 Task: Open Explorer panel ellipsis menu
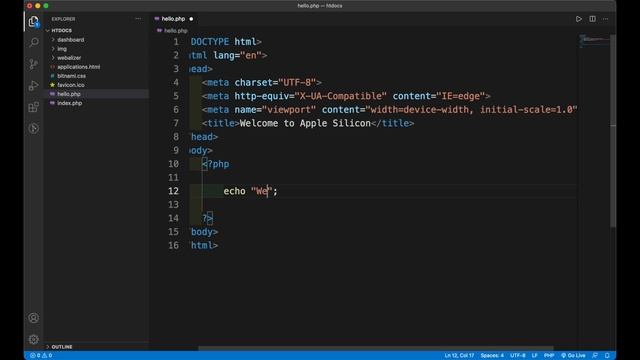coord(138,19)
